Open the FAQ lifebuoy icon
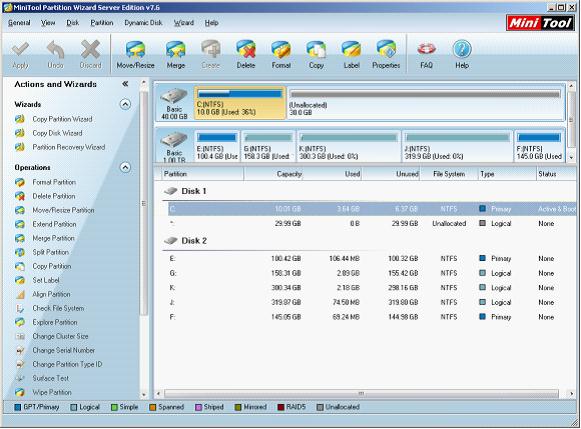Screen dimensions: 581x429 (x=426, y=50)
